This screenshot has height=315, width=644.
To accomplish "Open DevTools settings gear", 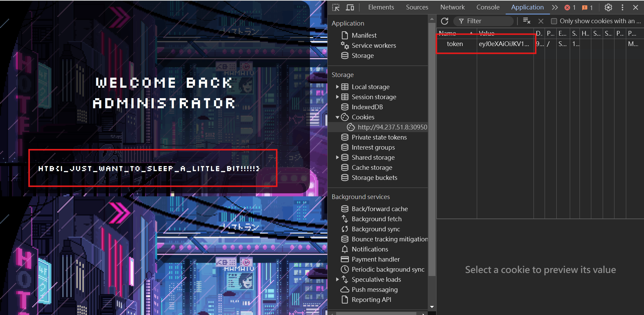I will [x=608, y=7].
